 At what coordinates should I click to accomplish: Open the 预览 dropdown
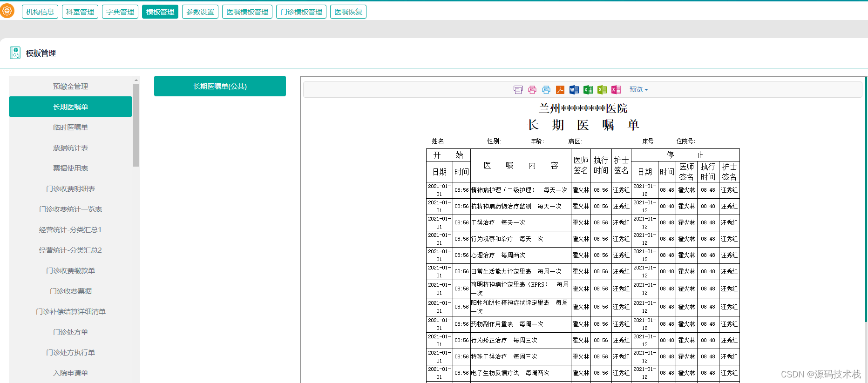638,89
